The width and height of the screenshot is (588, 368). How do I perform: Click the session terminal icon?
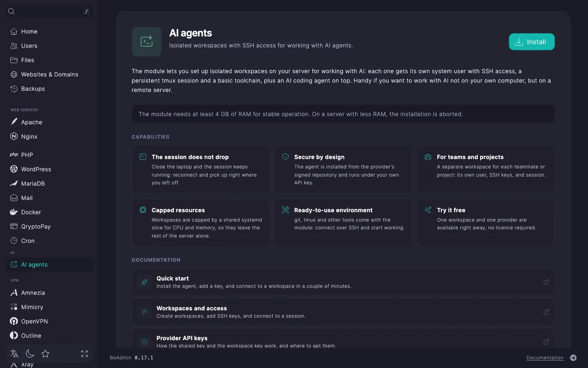(143, 157)
